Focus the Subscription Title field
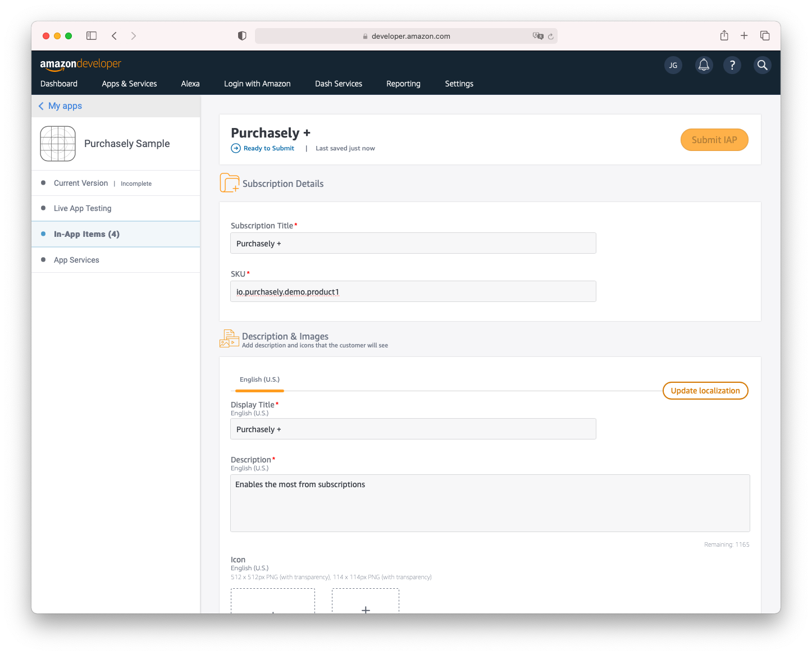Screen dimensions: 812x655 click(x=413, y=243)
